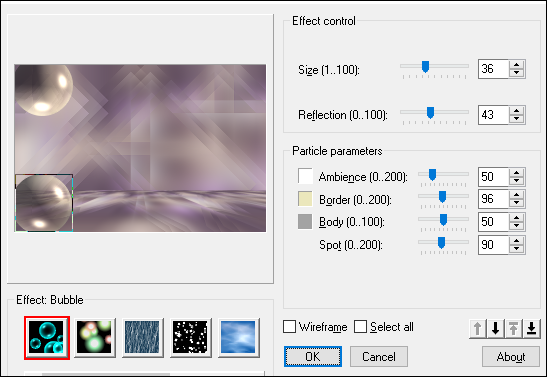Increase Ambience with the up spinner arrow
547x377 pixels.
point(517,173)
